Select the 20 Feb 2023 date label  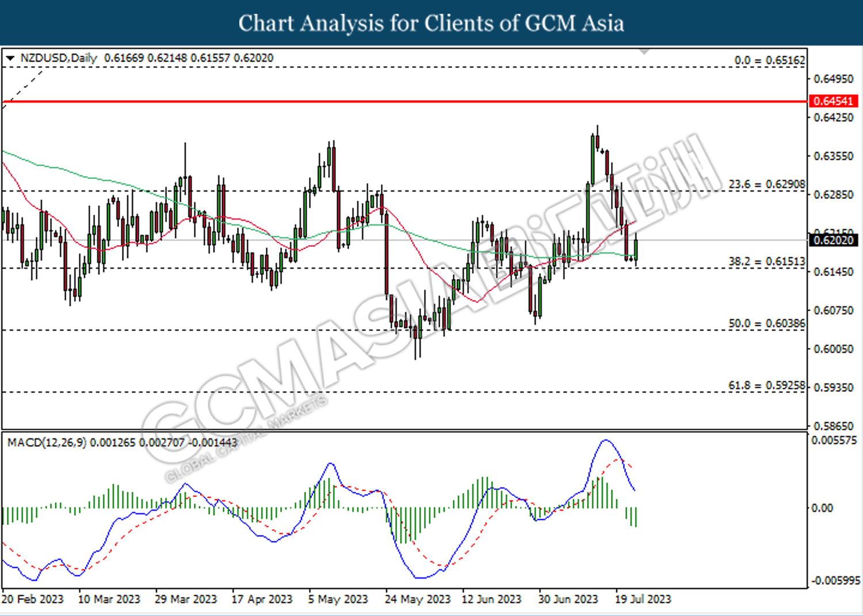pyautogui.click(x=32, y=599)
